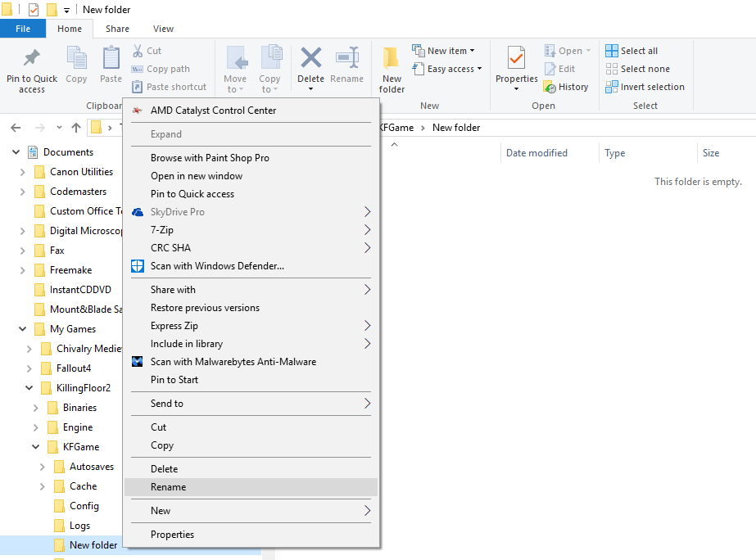Click Select none in the ribbon
Viewport: 756px width, 560px height.
point(637,69)
